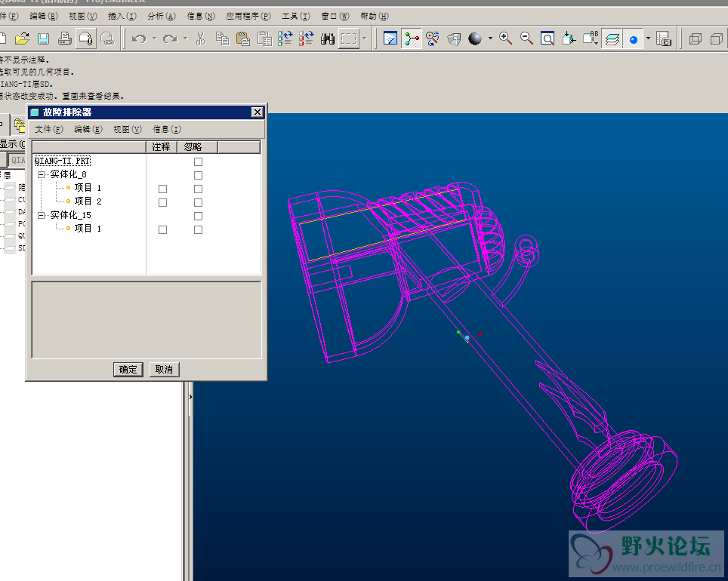Click the redo arrow icon
Screen dimensions: 728x581
point(171,38)
